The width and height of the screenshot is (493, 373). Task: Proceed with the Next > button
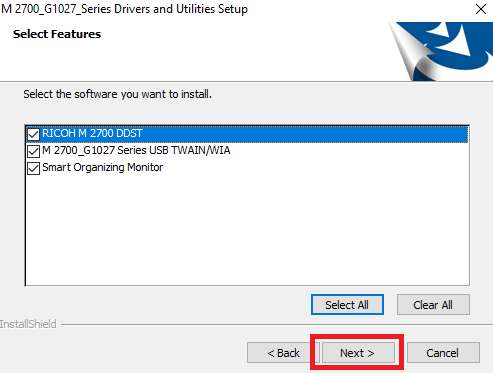click(x=357, y=353)
